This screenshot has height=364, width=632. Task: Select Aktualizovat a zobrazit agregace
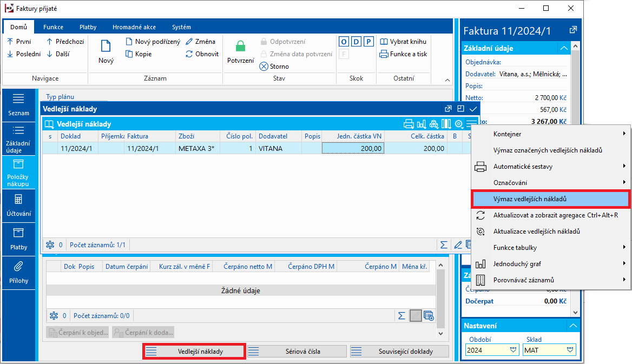point(551,215)
